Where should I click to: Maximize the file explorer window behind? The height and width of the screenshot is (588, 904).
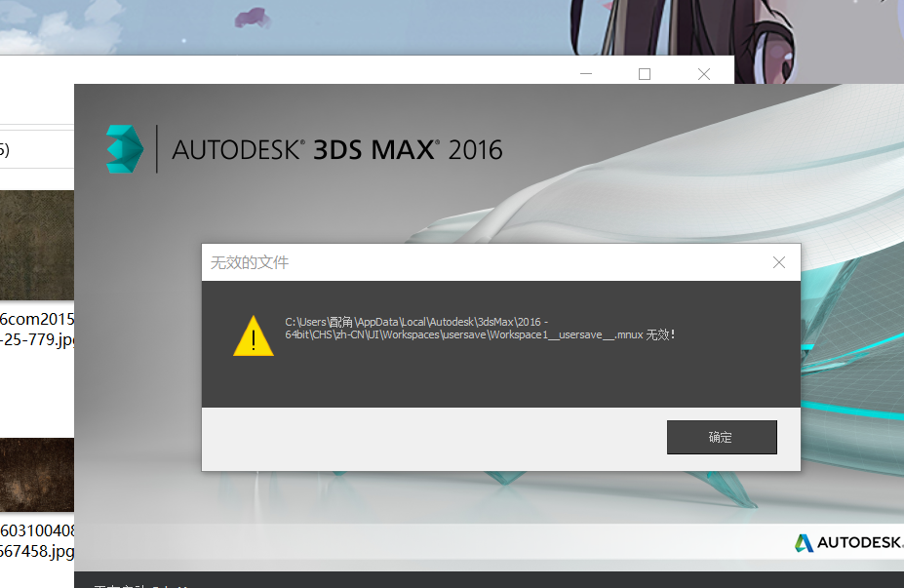point(645,74)
